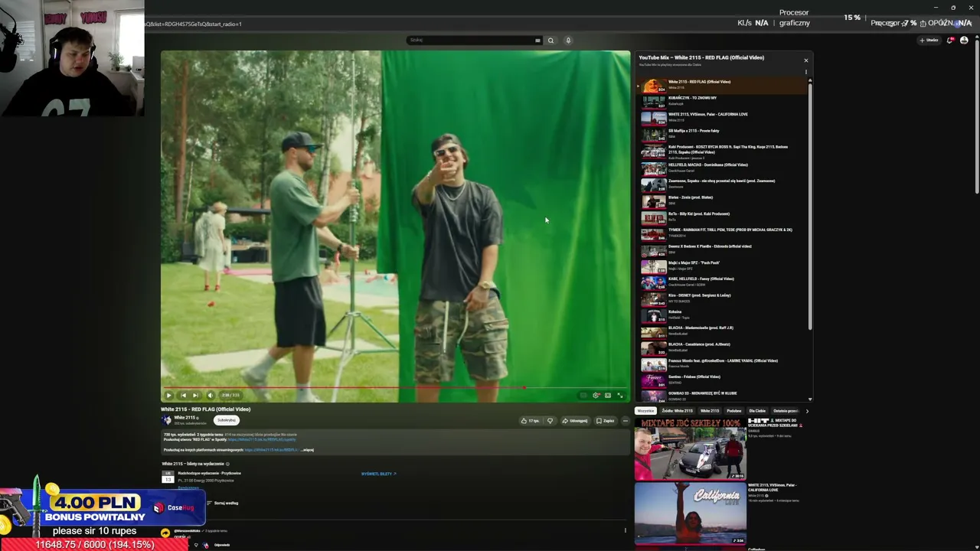Play Franouz Mordo LAMINE YAMAL in playlist
Viewport: 980px width, 551px height.
click(x=723, y=364)
